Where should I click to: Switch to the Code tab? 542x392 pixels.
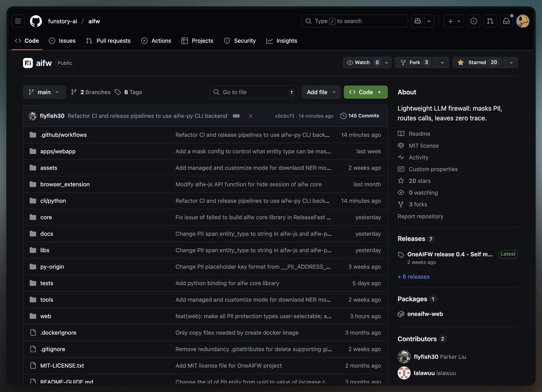click(x=27, y=41)
